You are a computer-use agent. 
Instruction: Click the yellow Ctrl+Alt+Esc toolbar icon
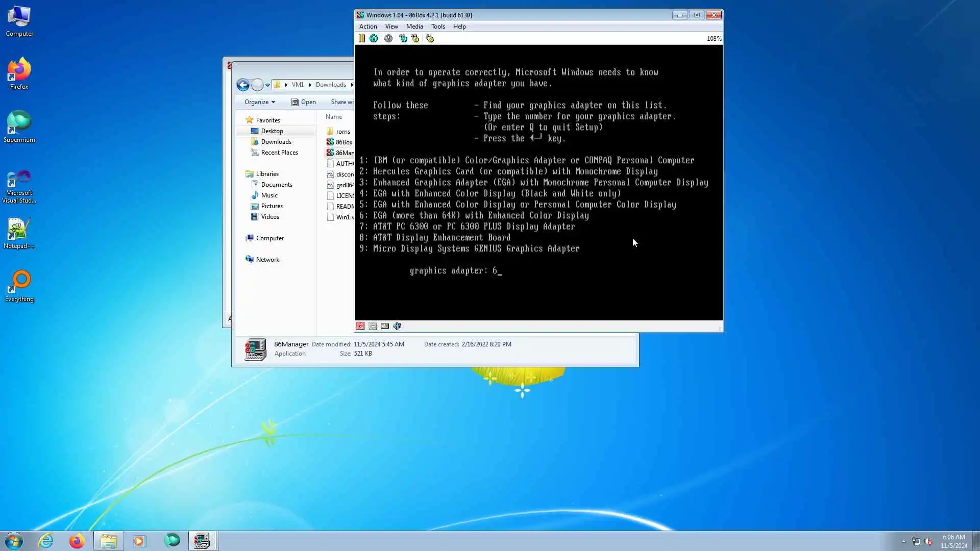pos(415,38)
